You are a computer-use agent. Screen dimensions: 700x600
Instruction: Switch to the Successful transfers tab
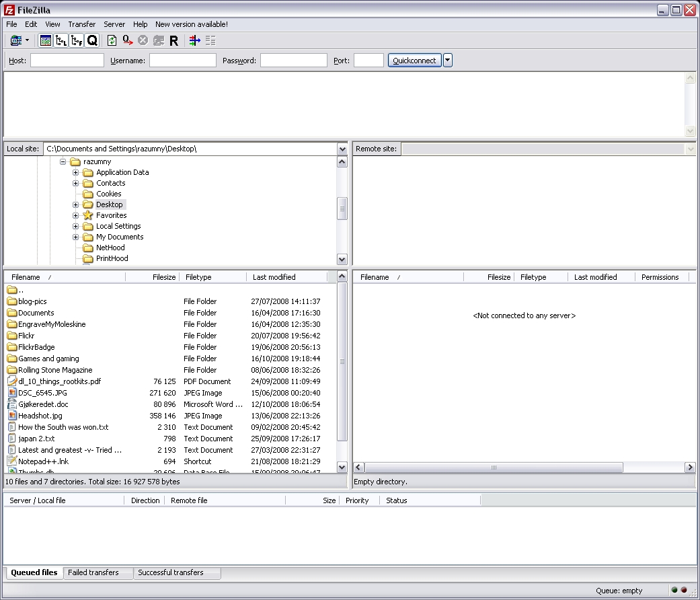[x=177, y=572]
